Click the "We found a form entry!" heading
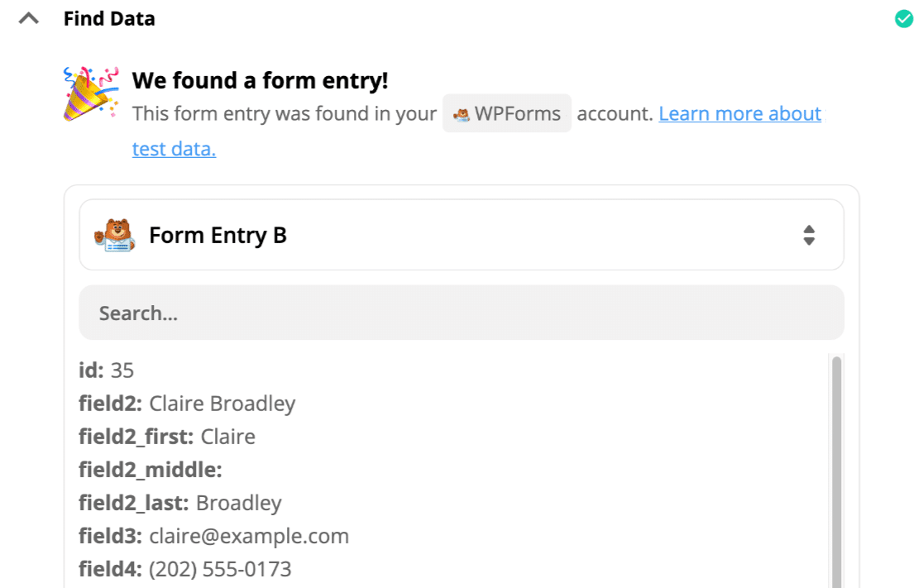Screen dimensions: 923x588 tap(260, 80)
